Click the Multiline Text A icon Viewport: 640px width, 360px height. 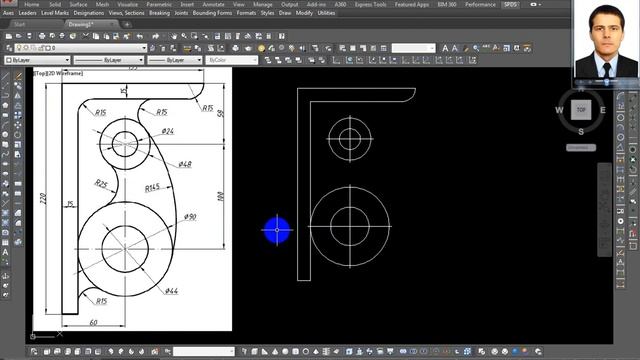pos(445,48)
